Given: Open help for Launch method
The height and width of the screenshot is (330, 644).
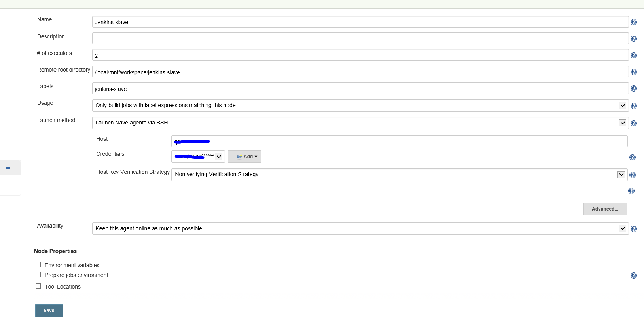Looking at the screenshot, I should (633, 123).
